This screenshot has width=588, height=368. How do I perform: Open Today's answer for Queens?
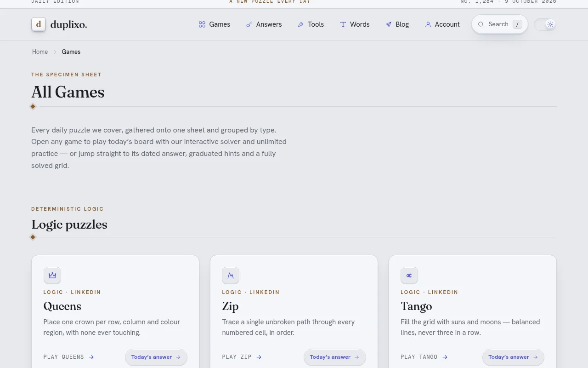(x=156, y=357)
